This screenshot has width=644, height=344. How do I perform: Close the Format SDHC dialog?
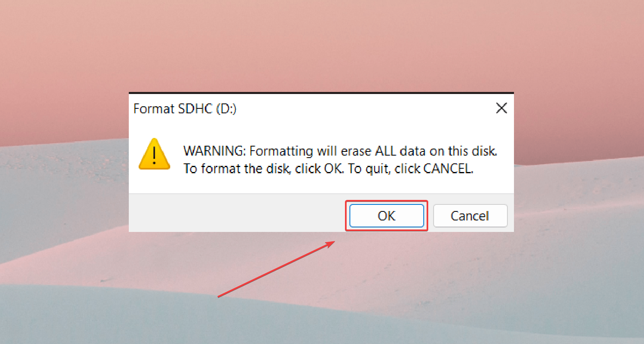coord(501,108)
